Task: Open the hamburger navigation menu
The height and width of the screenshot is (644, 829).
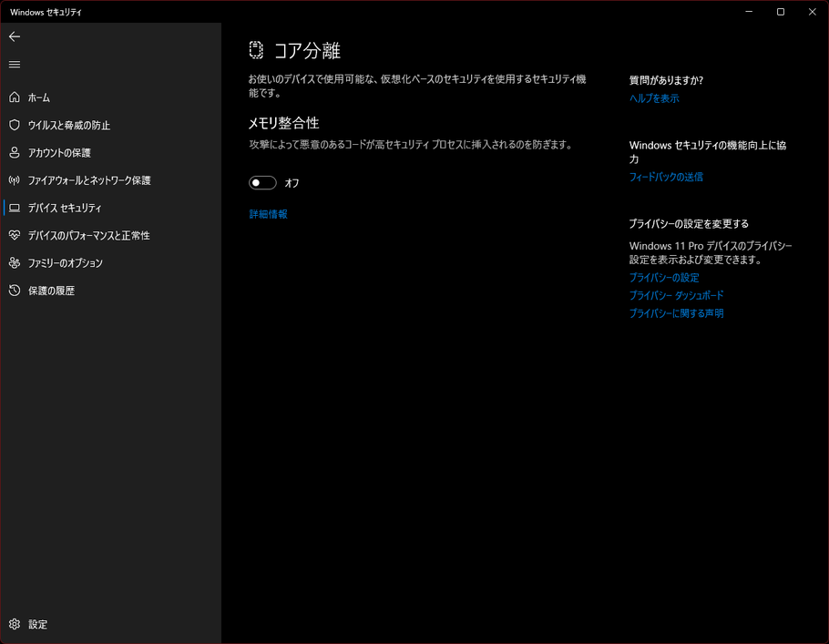Action: coord(15,64)
